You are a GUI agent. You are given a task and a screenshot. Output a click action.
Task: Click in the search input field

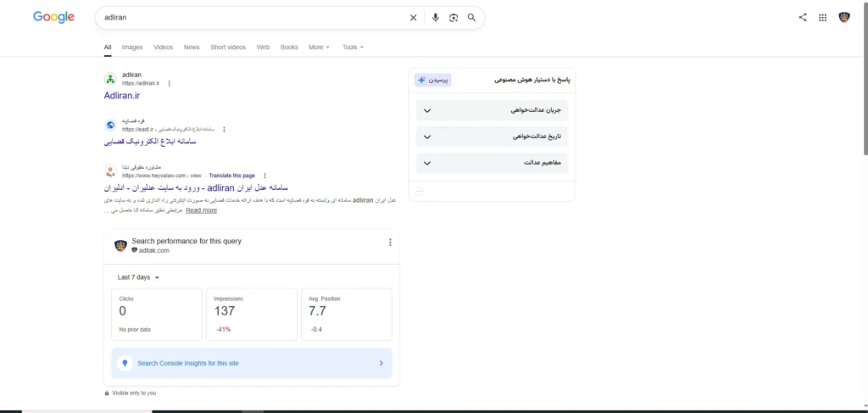click(x=254, y=18)
